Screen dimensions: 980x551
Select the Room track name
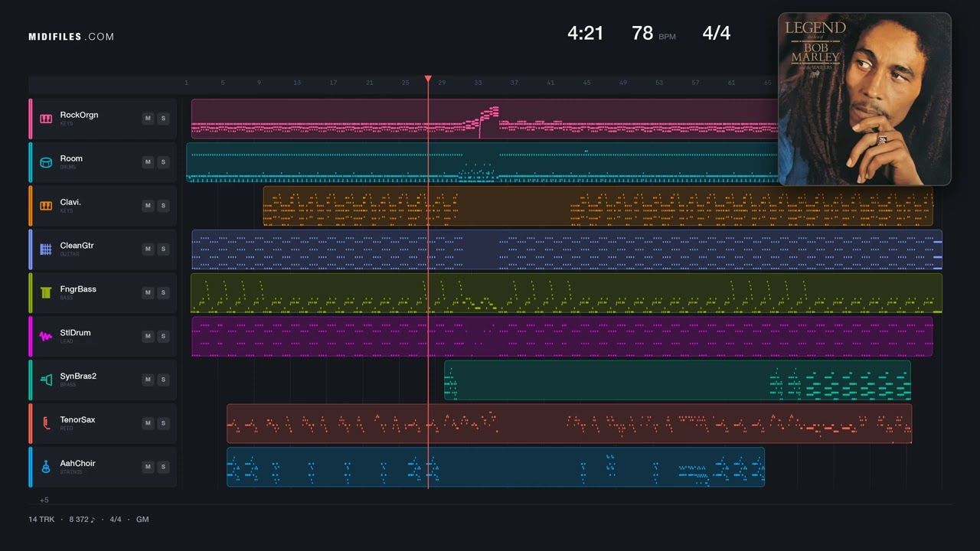pyautogui.click(x=71, y=158)
